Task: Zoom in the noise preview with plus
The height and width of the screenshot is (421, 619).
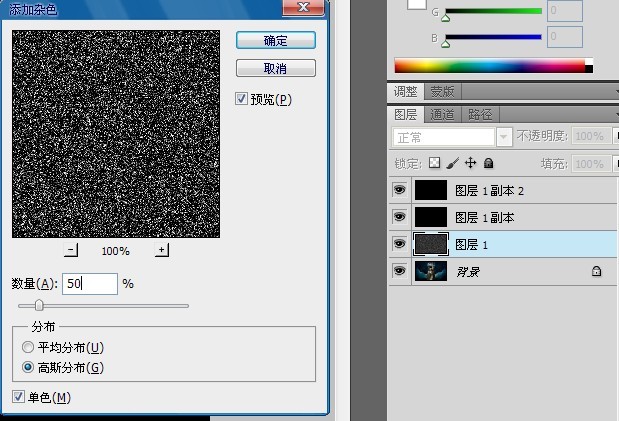Action: pos(161,250)
